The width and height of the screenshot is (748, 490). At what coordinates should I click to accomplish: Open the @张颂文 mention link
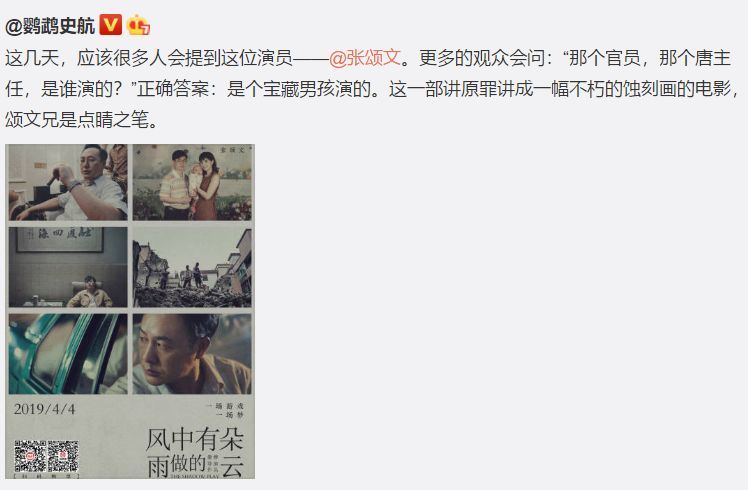[365, 58]
